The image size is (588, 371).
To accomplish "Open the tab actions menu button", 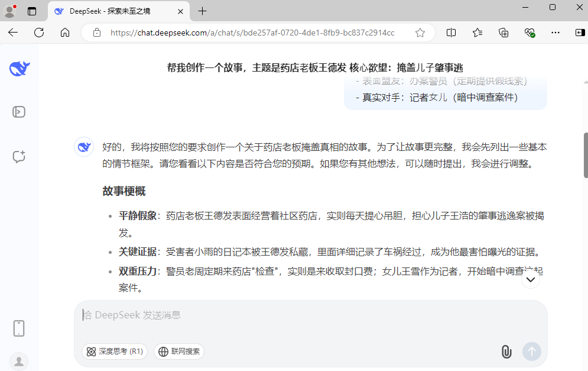I will [32, 11].
